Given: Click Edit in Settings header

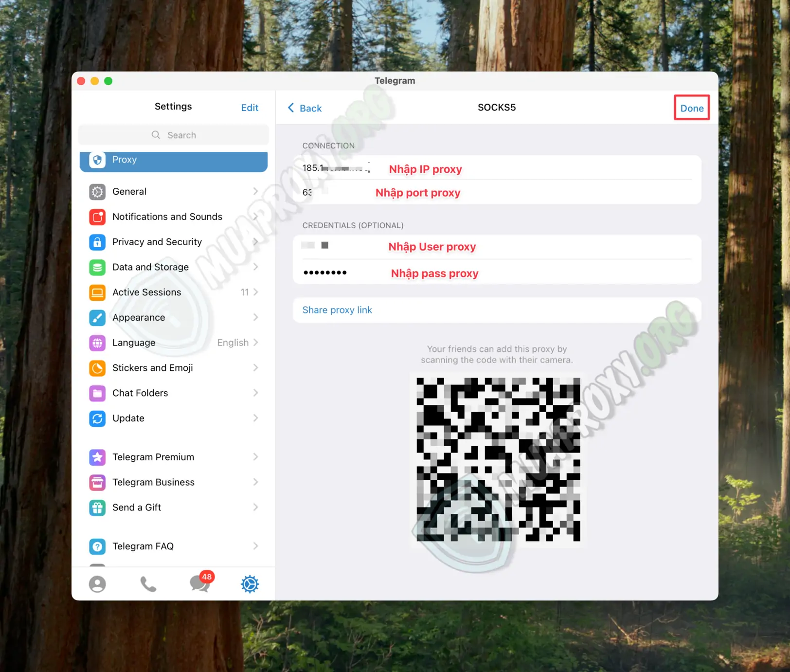Looking at the screenshot, I should (250, 108).
